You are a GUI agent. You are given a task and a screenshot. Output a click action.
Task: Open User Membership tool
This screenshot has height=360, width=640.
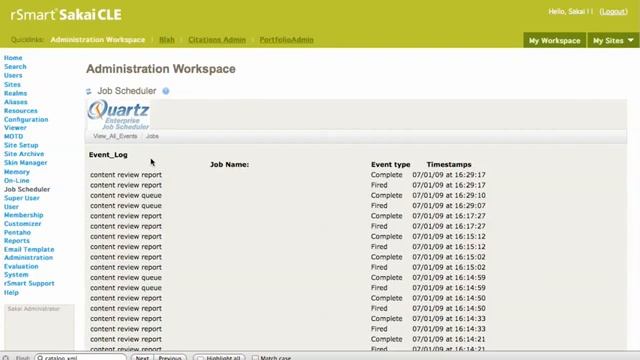point(23,211)
